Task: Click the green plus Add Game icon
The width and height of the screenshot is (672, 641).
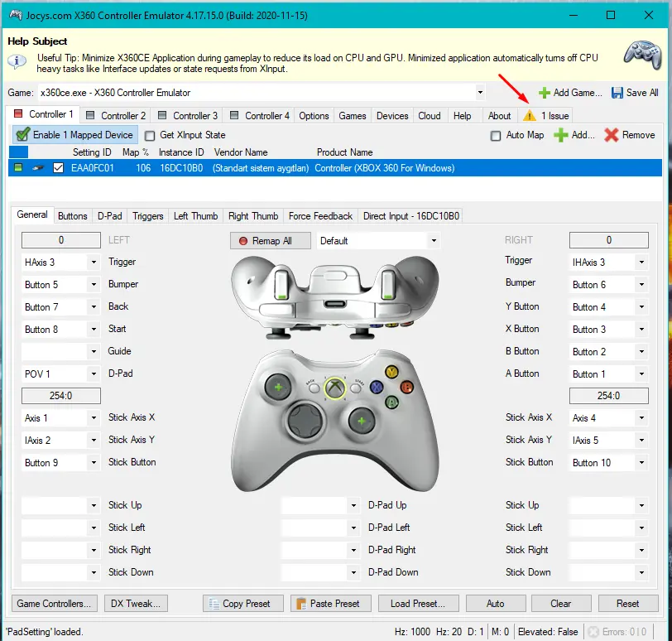Action: pos(544,93)
